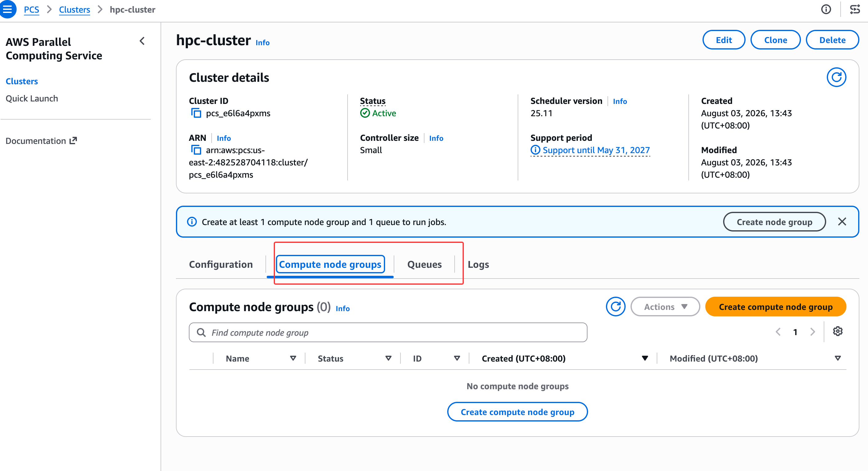This screenshot has width=868, height=471.
Task: Select the Compute node groups tab
Action: click(x=330, y=264)
